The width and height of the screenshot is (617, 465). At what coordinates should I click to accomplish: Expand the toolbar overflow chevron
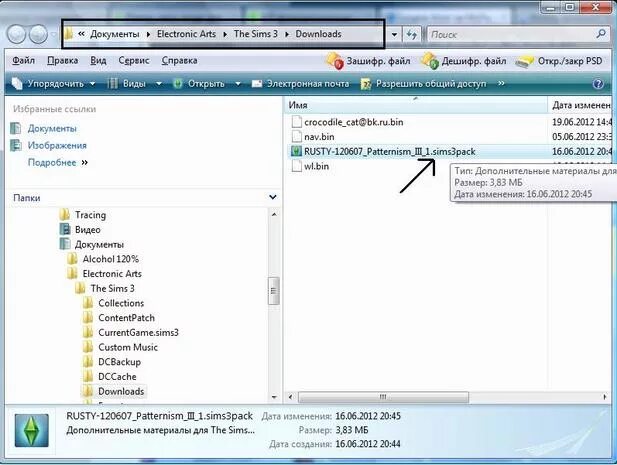tap(501, 83)
